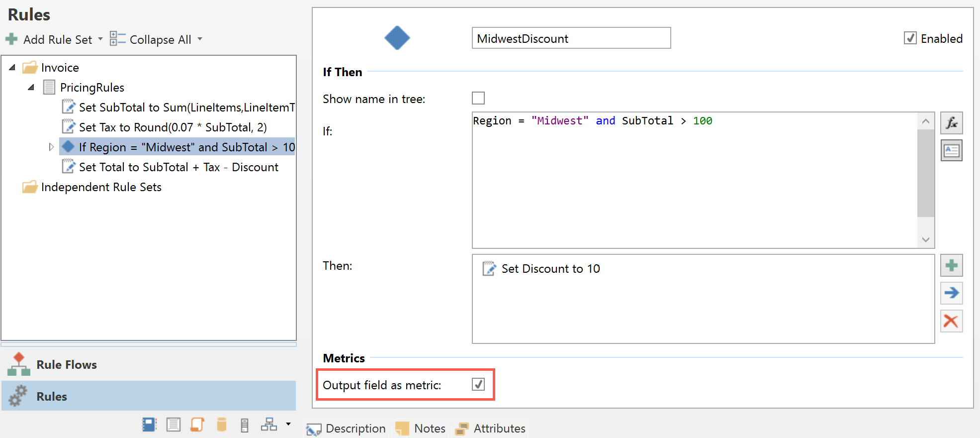The width and height of the screenshot is (980, 438).
Task: Click the orange scroll icon in navigation bar
Action: tap(197, 425)
